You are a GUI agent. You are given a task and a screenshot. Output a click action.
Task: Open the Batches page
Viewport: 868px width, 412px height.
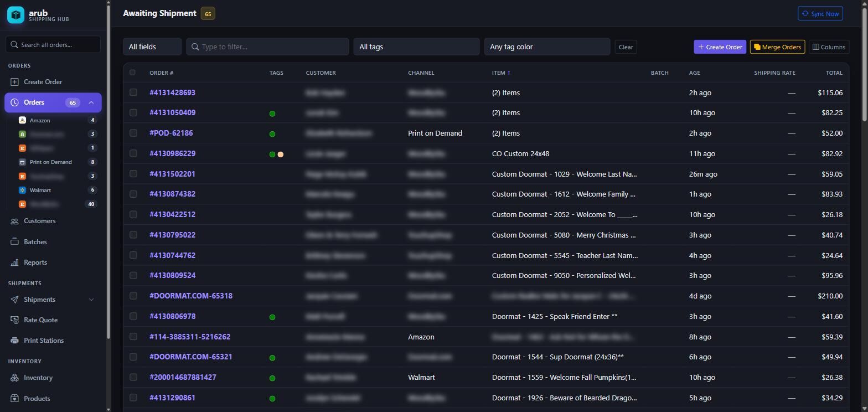(x=53, y=242)
